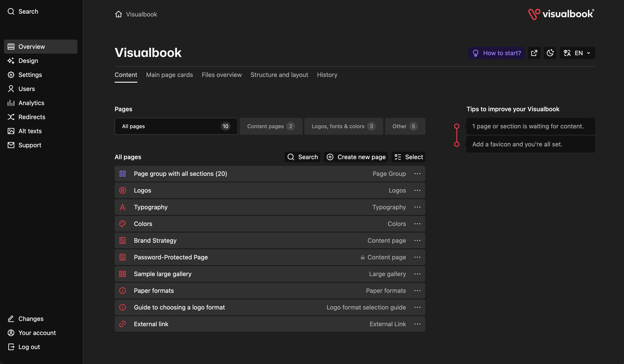Click the Brand Strategy page icon
Image resolution: width=624 pixels, height=364 pixels.
point(123,240)
